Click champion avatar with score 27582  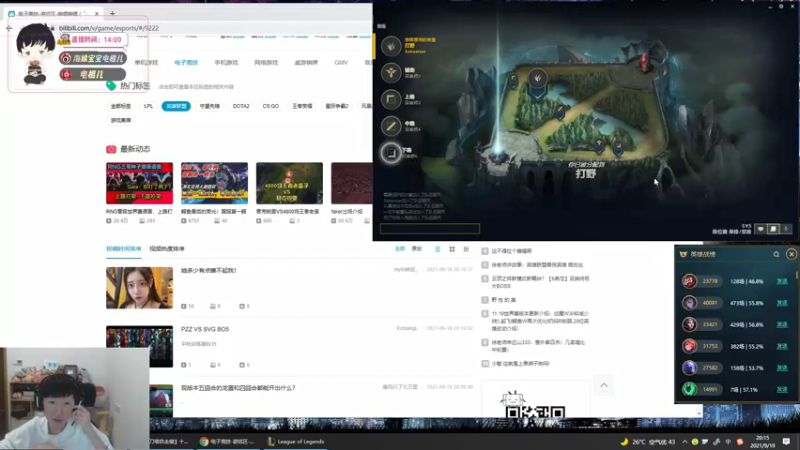pyautogui.click(x=690, y=368)
